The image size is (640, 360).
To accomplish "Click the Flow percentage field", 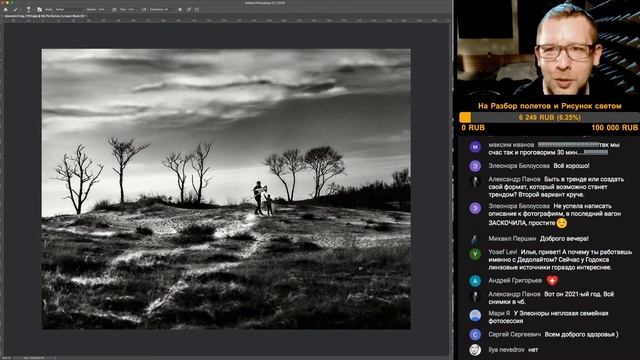I will click(x=131, y=9).
